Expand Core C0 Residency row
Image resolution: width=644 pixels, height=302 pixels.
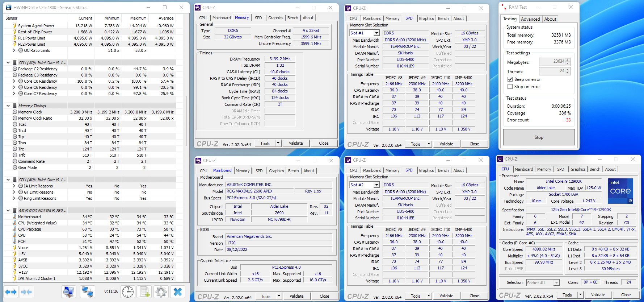14,81
